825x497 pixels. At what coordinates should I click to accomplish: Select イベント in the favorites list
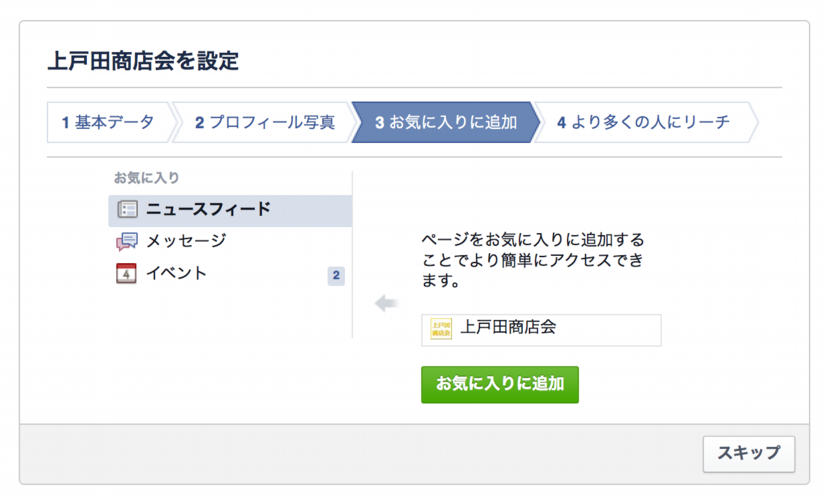(x=177, y=273)
